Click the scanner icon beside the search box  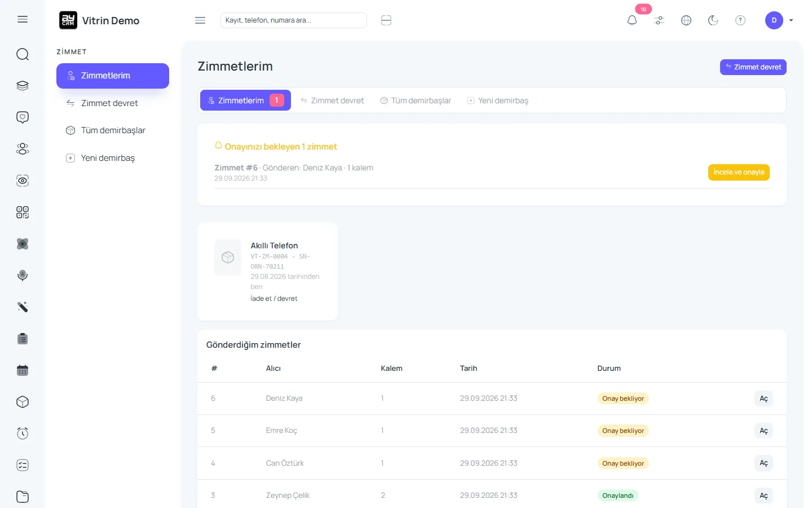pos(386,20)
